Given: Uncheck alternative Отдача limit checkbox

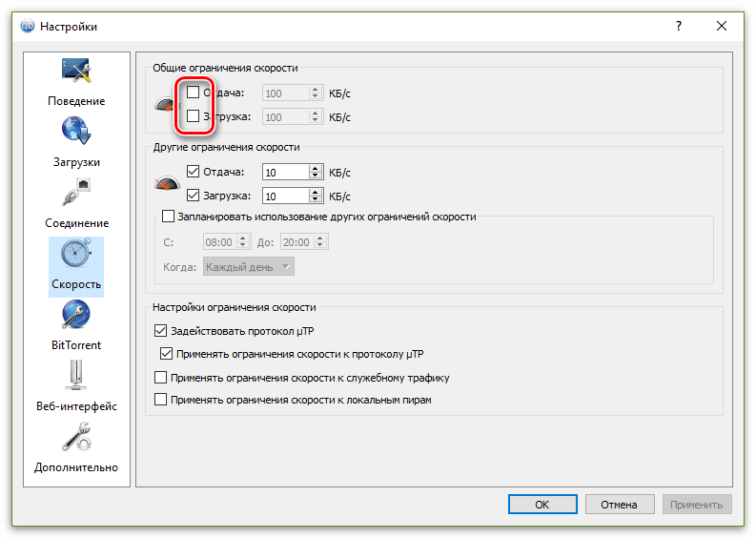Looking at the screenshot, I should pyautogui.click(x=193, y=172).
